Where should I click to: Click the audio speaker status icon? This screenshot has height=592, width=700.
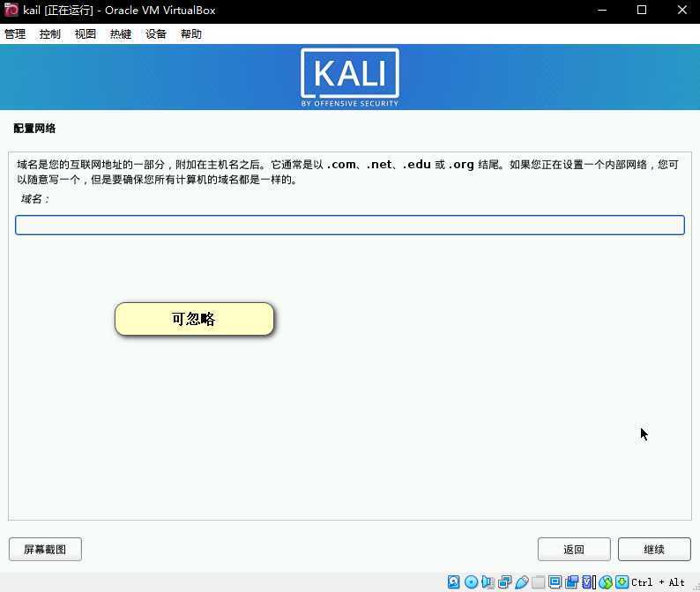pos(488,581)
